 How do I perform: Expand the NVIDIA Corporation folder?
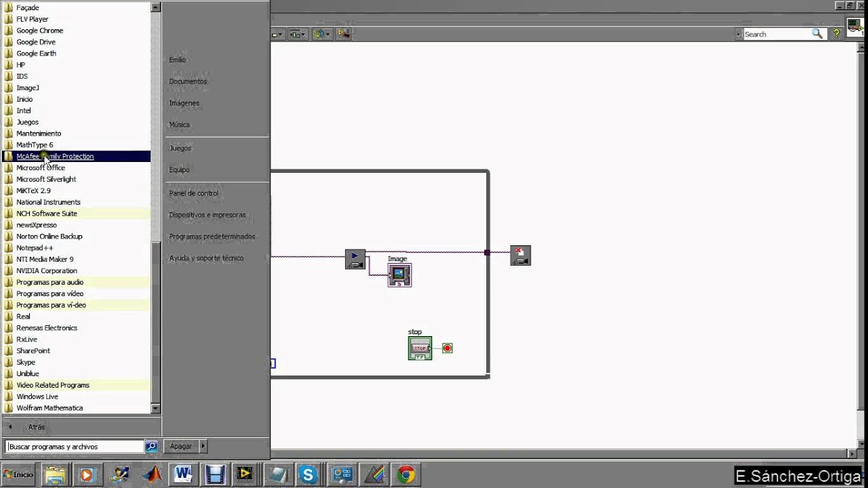(x=76, y=270)
